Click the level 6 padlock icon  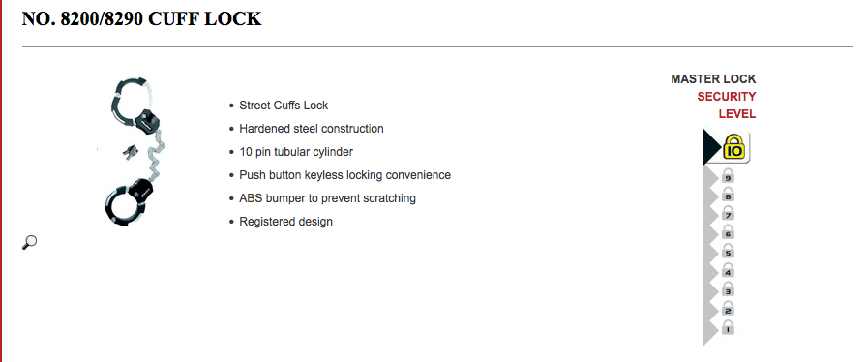point(728,232)
